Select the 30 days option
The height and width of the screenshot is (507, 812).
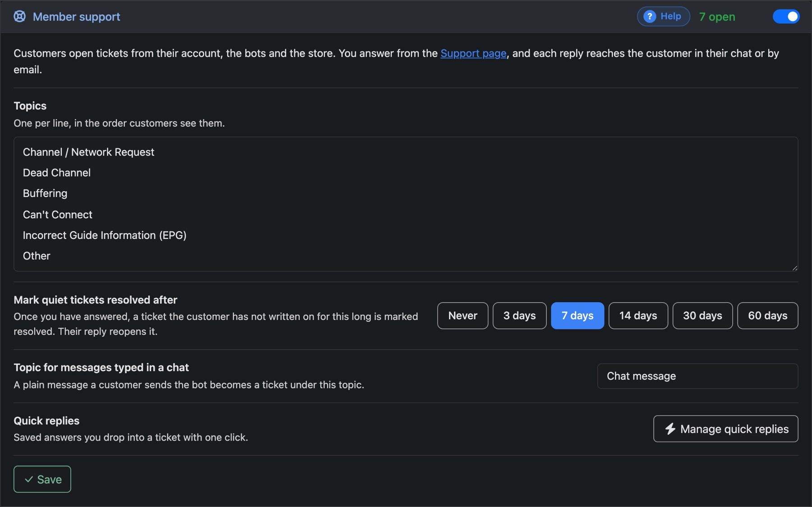pyautogui.click(x=702, y=316)
